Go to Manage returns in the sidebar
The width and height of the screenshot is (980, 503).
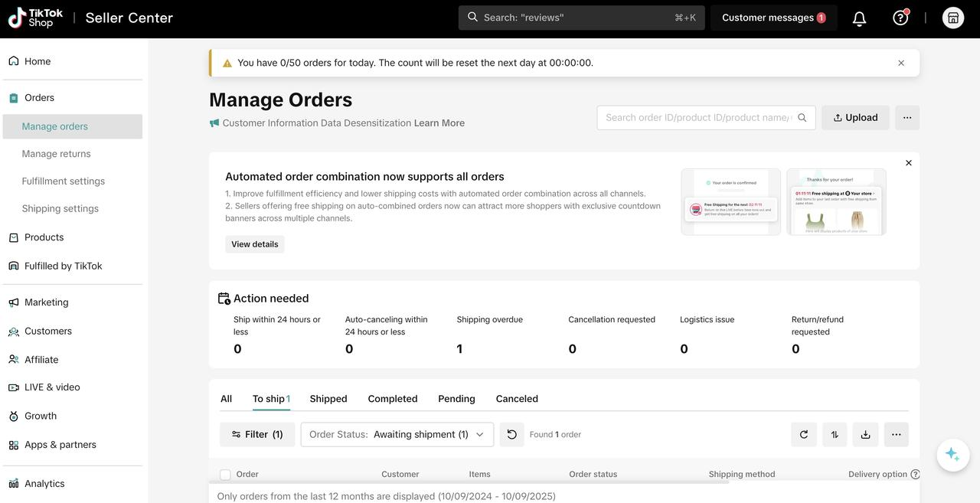point(56,154)
